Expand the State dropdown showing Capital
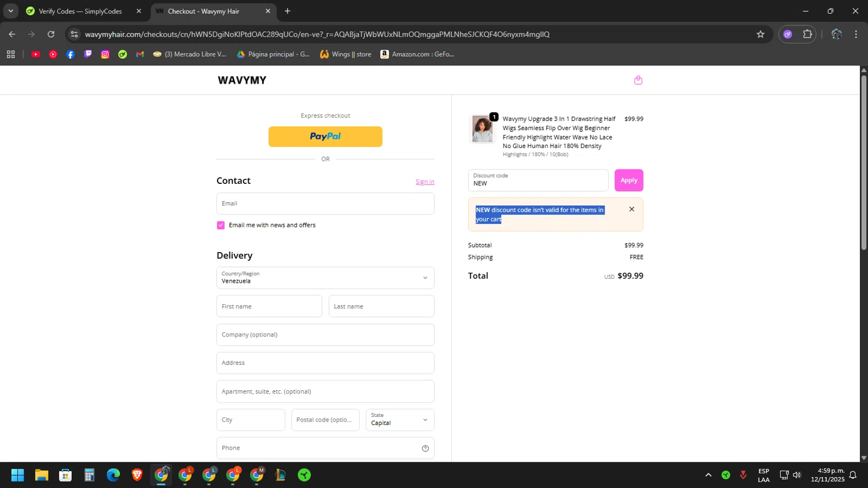 click(x=400, y=420)
